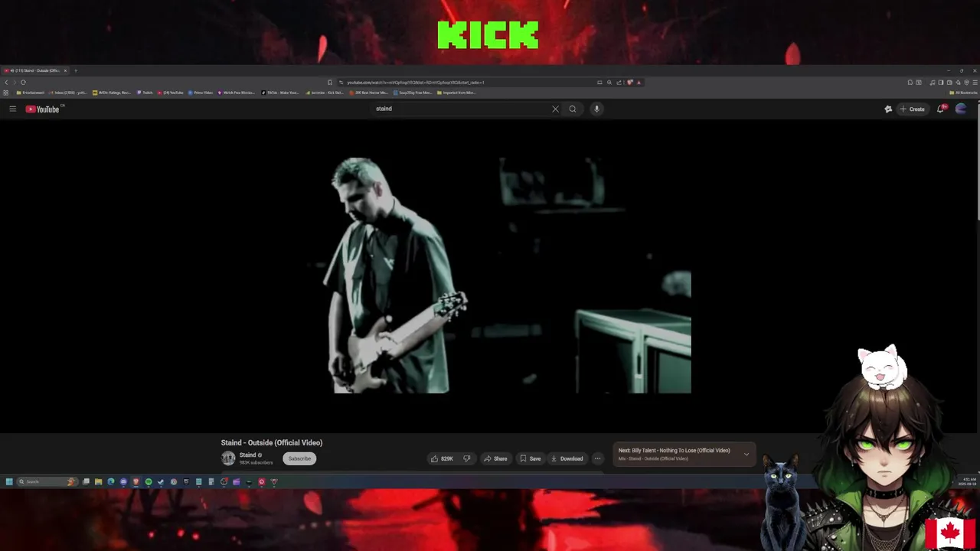Open the YouTube hamburger guide menu
This screenshot has height=551, width=980.
tap(12, 109)
